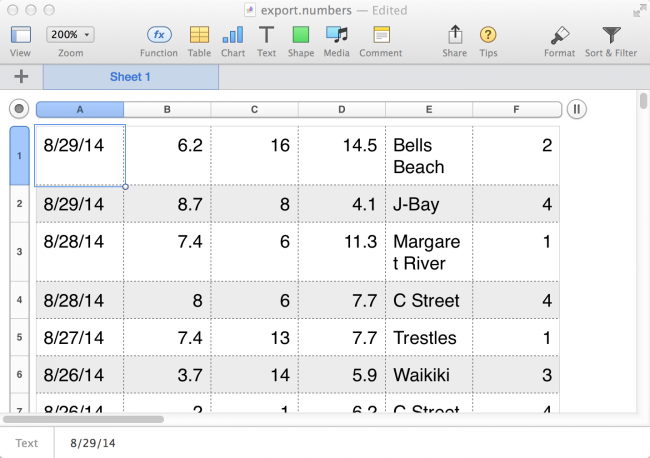The width and height of the screenshot is (650, 458).
Task: Show the Tips help
Action: point(488,35)
